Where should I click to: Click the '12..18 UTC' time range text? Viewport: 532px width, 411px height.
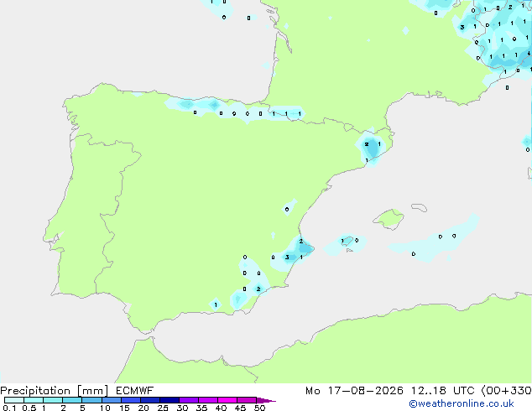pyautogui.click(x=443, y=391)
